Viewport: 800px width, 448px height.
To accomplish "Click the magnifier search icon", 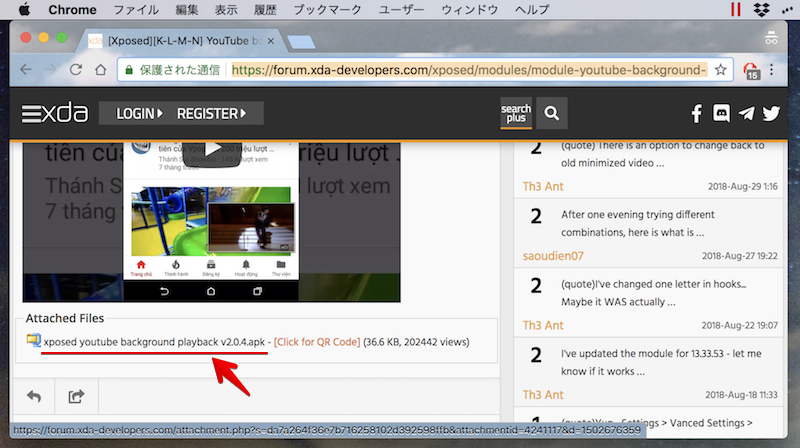I will 551,113.
